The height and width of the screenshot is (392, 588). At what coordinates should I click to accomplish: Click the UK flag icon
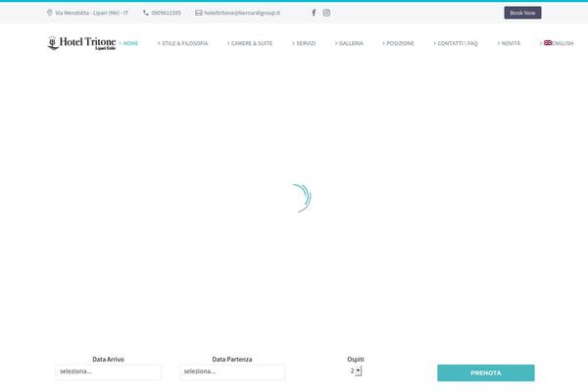coord(548,43)
